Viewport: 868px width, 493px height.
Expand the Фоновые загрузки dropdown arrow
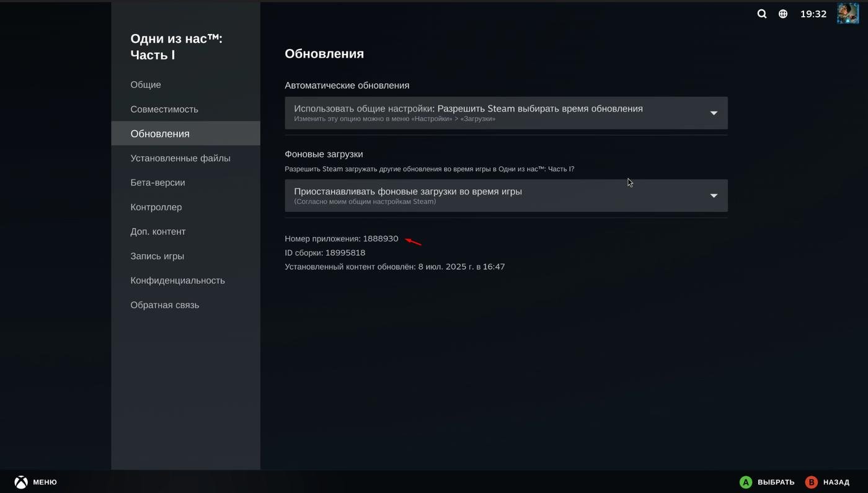point(714,196)
